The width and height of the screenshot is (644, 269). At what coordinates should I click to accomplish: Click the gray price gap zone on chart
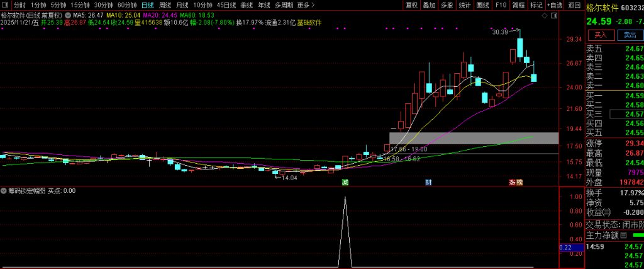pyautogui.click(x=473, y=138)
